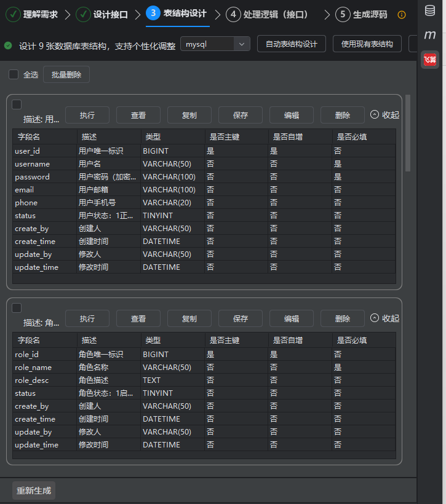Click the green checkmark for 理解需求
This screenshot has width=446, height=504.
pos(13,15)
